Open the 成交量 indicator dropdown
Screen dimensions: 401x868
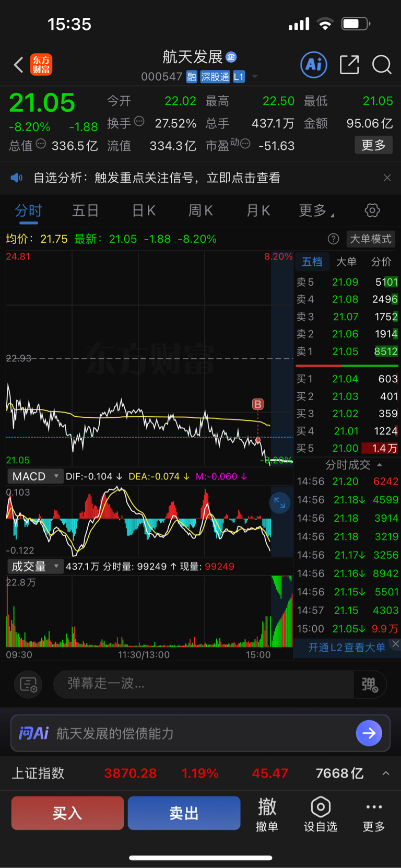(x=35, y=566)
